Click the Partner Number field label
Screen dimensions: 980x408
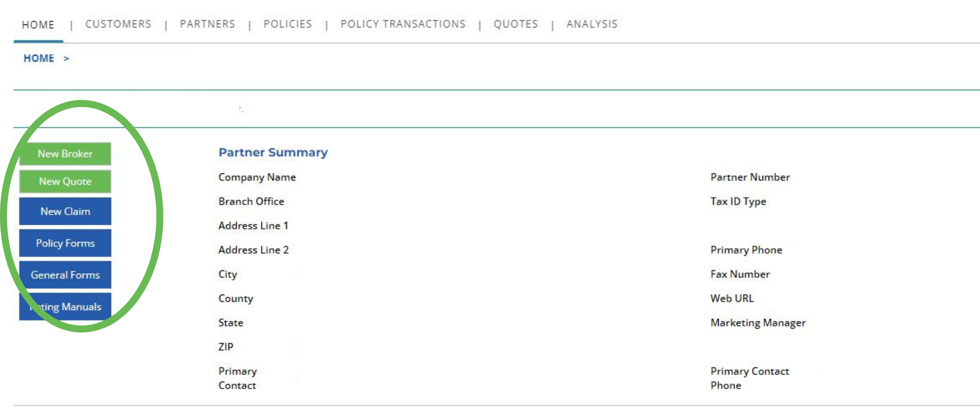pos(750,177)
